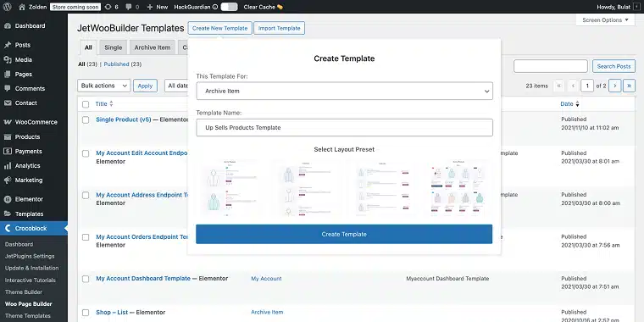
Task: Tick the select-all checkbox by Title
Action: [86, 104]
